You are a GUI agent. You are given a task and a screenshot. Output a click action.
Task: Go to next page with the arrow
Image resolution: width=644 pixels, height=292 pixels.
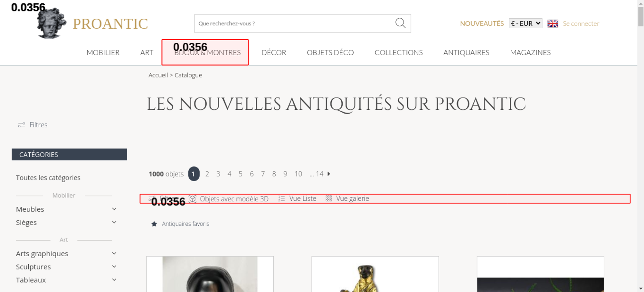329,174
